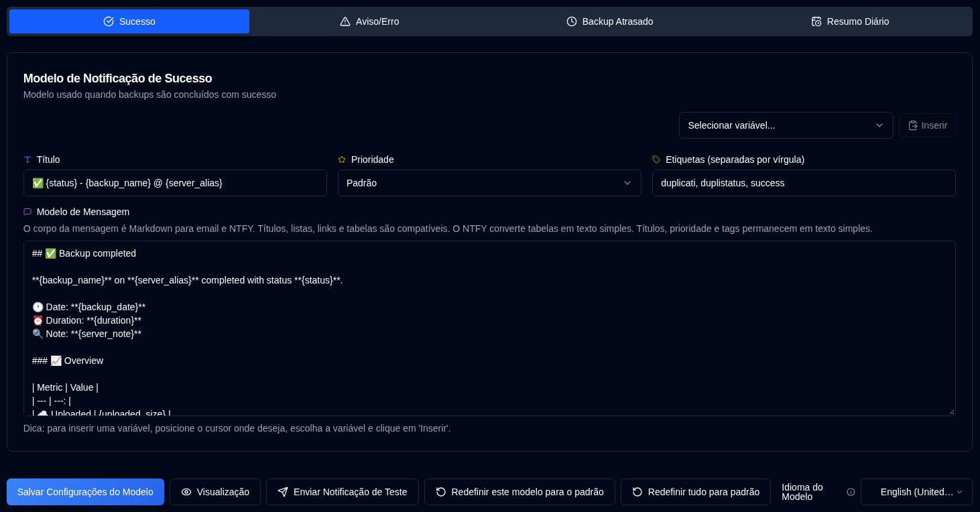Click Redefinir este modelo para o padrão
The image size is (980, 512).
tap(519, 492)
